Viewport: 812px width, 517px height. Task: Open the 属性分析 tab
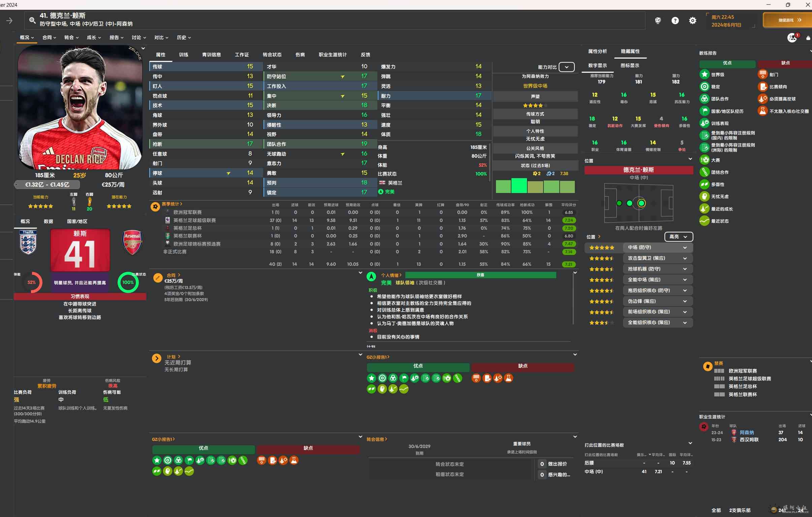(597, 51)
